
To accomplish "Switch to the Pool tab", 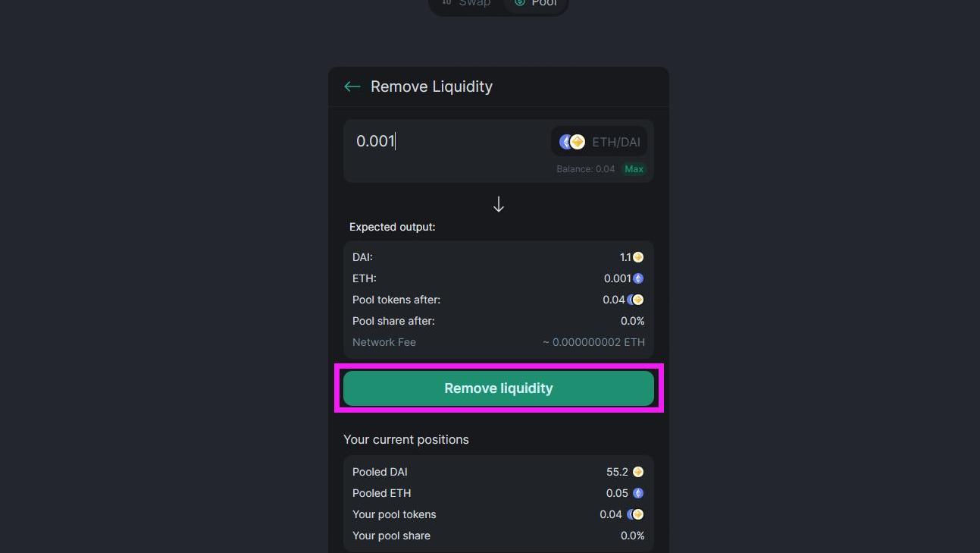I will tap(536, 3).
